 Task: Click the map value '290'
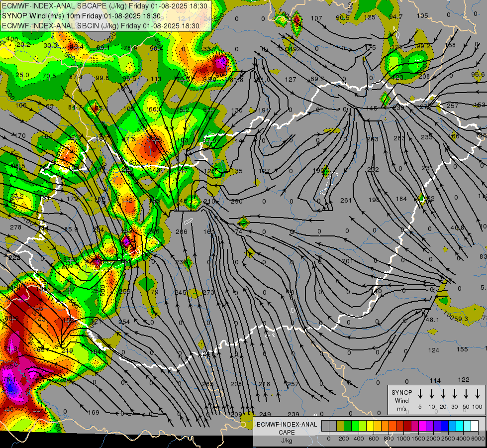click(x=237, y=202)
